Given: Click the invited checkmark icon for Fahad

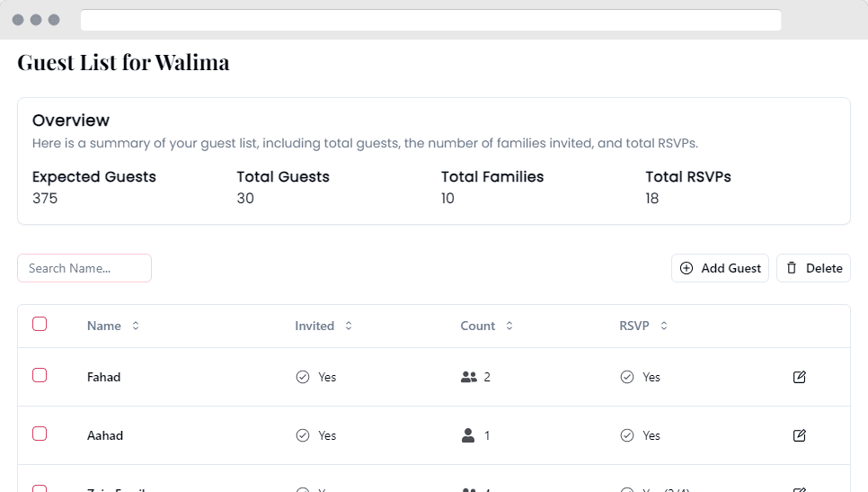Looking at the screenshot, I should point(303,377).
